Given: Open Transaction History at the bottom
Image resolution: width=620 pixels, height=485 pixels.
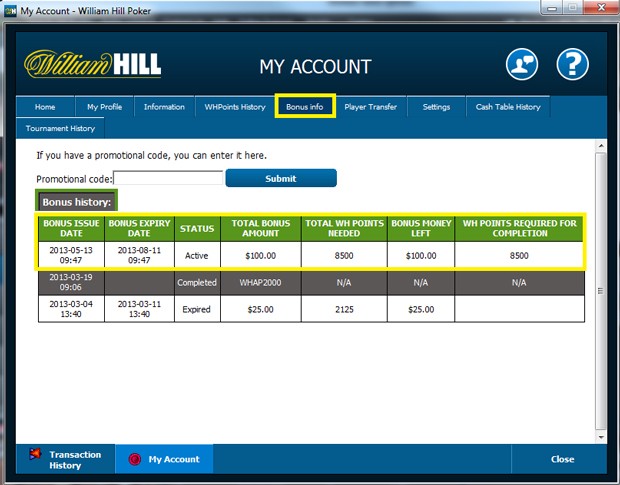Looking at the screenshot, I should coord(66,459).
